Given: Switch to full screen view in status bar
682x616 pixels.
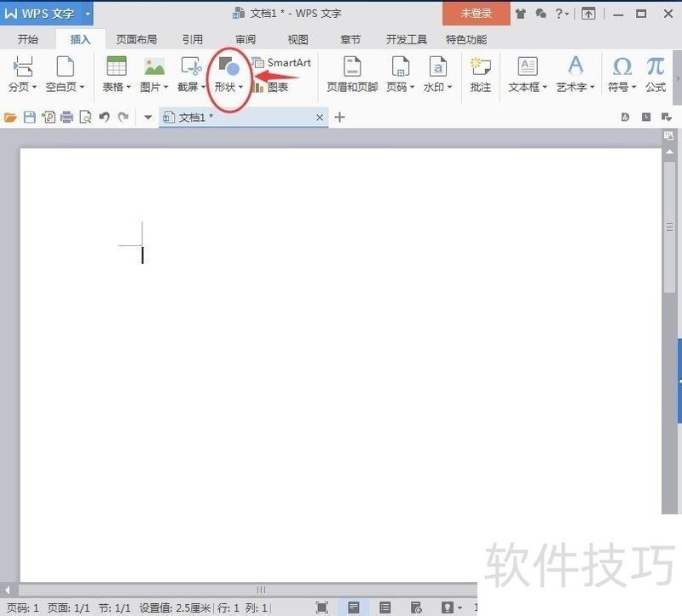Looking at the screenshot, I should click(x=322, y=607).
